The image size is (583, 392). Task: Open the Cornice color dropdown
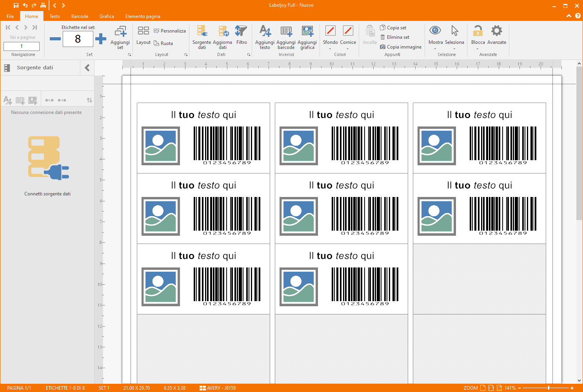click(348, 49)
